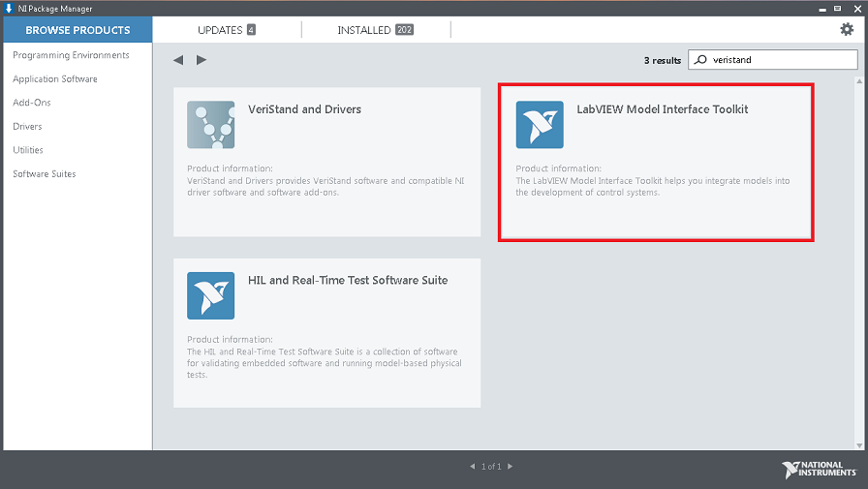Select Software Suites category

point(45,173)
